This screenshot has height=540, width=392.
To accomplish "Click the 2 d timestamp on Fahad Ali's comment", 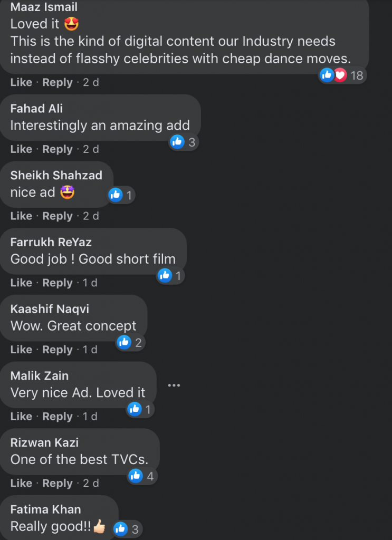I will coord(91,149).
